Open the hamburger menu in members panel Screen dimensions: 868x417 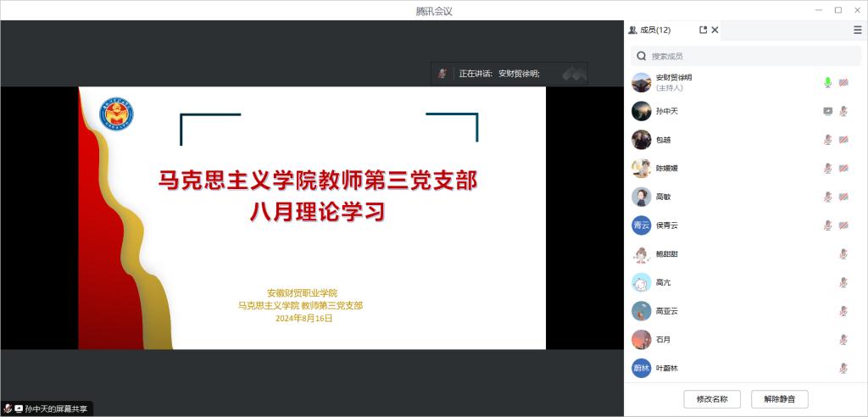[x=857, y=30]
